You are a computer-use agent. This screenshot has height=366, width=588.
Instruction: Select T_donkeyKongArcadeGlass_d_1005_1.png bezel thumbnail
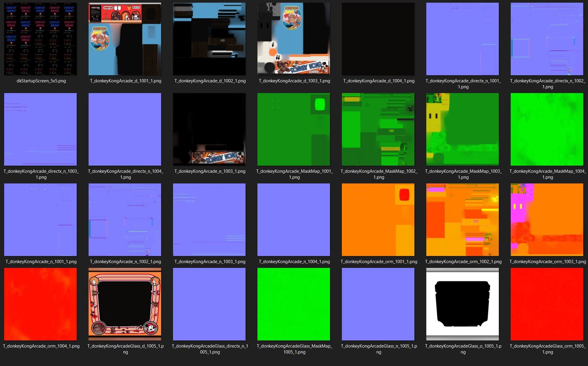pos(125,304)
